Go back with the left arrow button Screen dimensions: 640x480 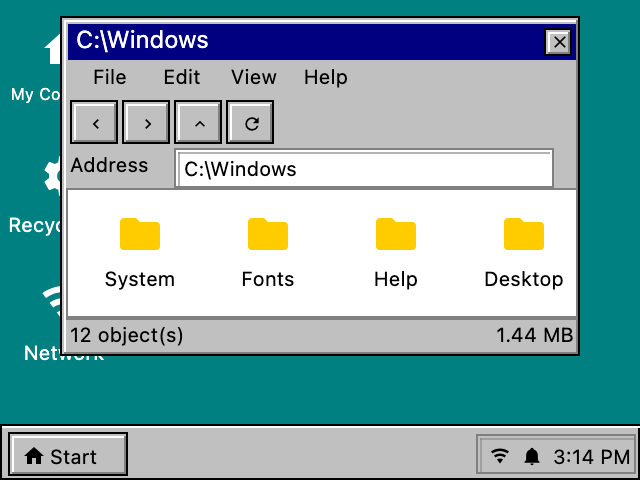94,122
